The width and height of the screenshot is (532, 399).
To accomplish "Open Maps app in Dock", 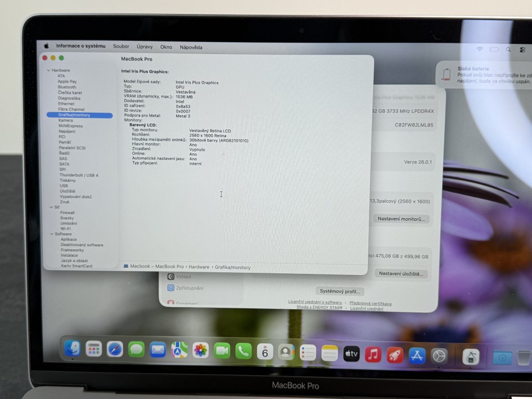I will pos(179,350).
